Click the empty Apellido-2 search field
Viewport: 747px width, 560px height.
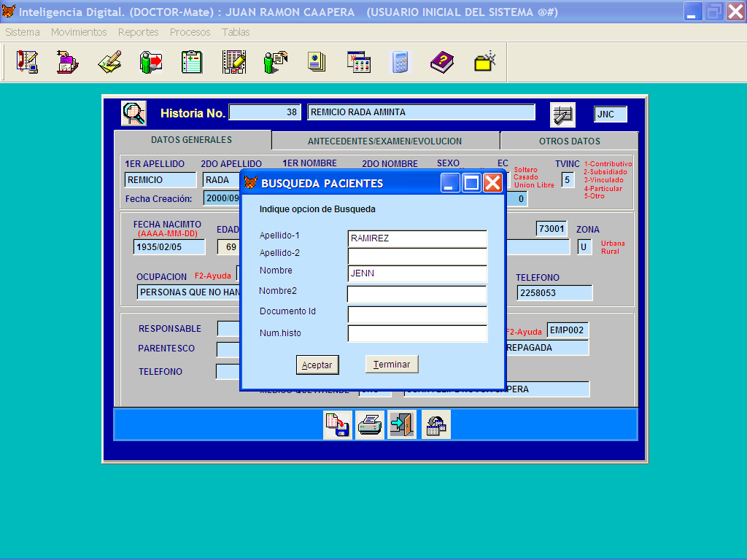pos(417,256)
